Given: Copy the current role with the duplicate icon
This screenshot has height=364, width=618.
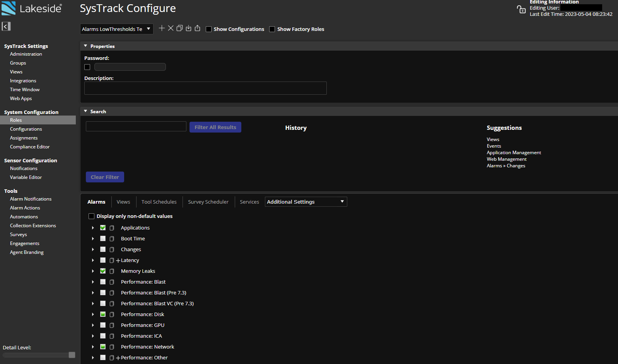Looking at the screenshot, I should pyautogui.click(x=179, y=28).
